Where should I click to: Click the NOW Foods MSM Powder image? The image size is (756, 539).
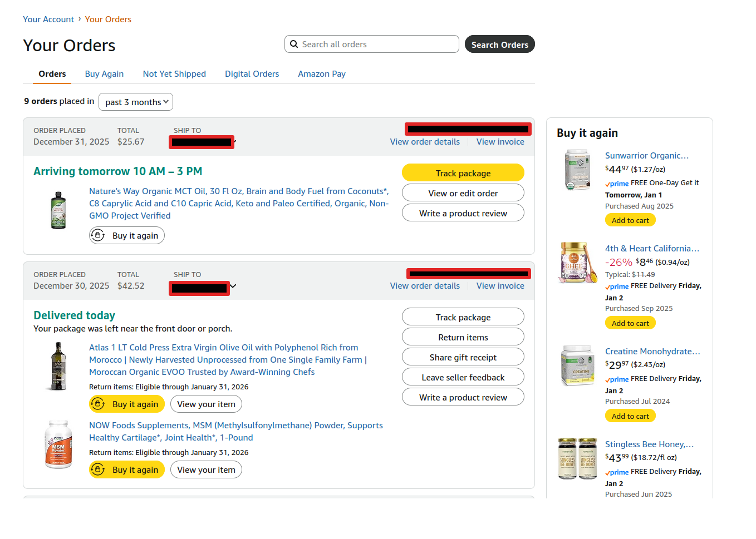point(58,444)
